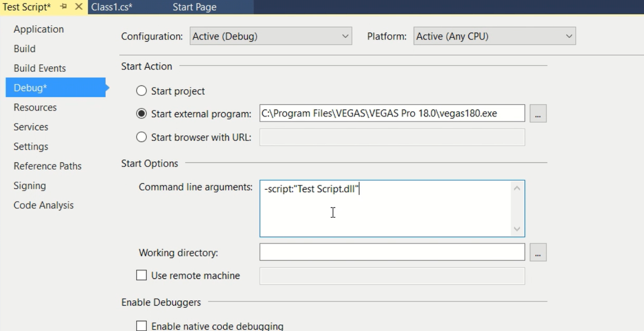Close the Test Script tab
This screenshot has height=331, width=644.
tap(78, 7)
